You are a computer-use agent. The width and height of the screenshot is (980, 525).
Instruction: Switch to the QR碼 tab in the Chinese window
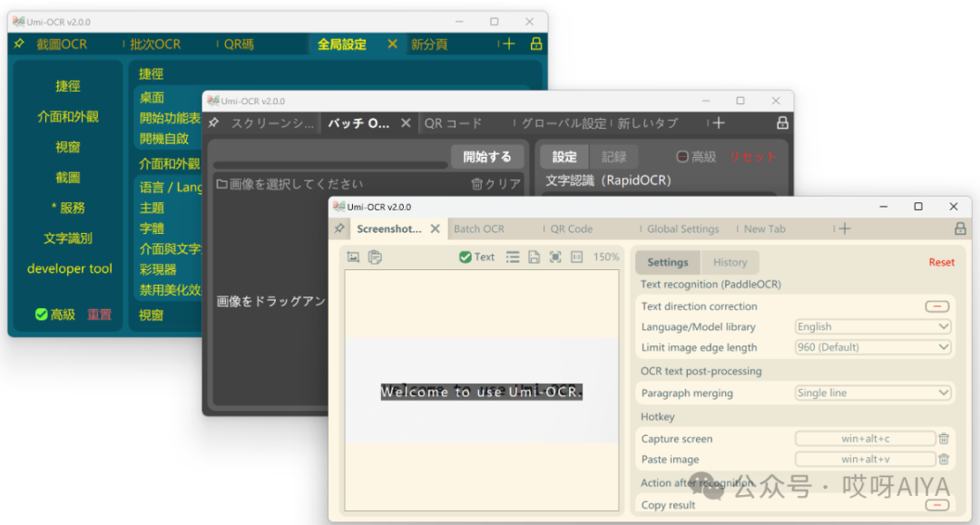tap(239, 44)
